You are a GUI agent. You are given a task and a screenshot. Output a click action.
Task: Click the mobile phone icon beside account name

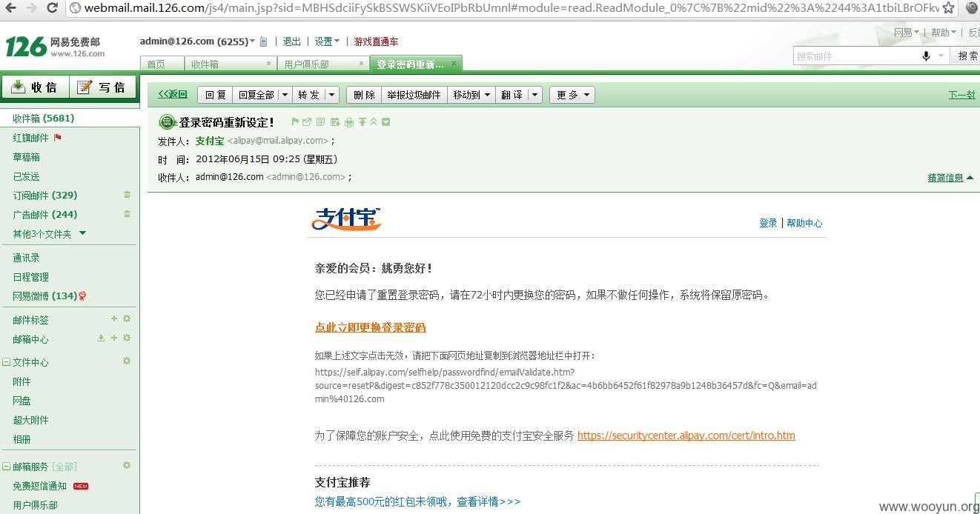click(x=263, y=41)
